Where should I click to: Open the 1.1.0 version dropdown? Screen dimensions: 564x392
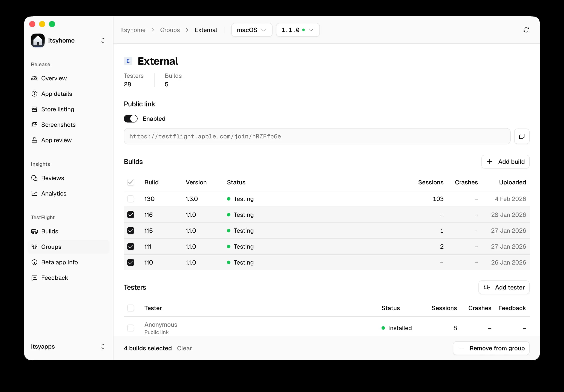pyautogui.click(x=297, y=30)
